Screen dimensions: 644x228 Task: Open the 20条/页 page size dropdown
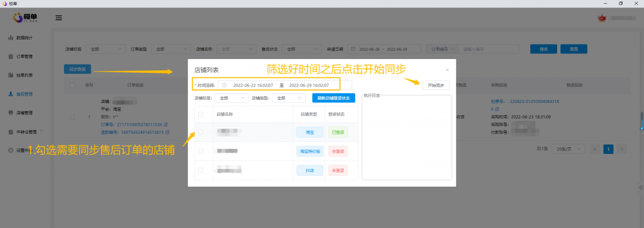coord(568,149)
